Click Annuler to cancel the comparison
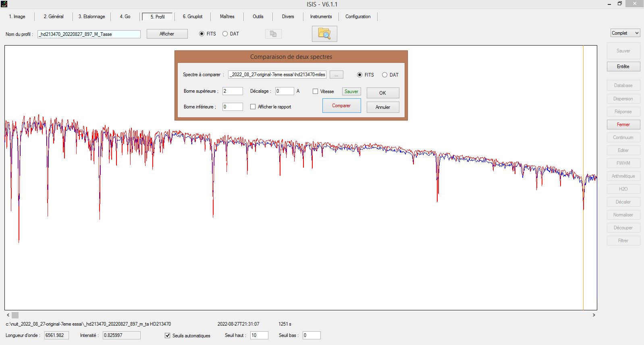Screen dimensions: 644x345 tap(382, 107)
